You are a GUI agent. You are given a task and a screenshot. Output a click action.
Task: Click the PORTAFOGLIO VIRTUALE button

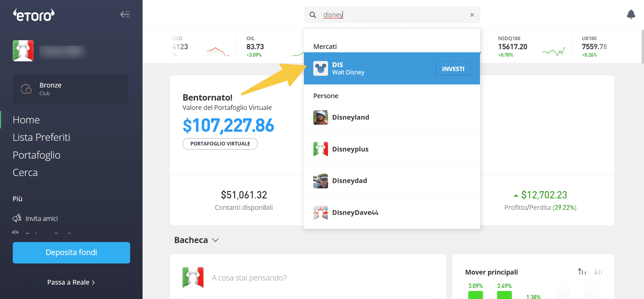click(220, 143)
